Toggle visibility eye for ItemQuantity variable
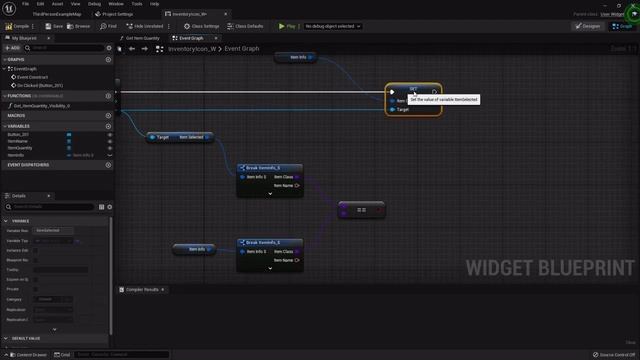640x360 pixels. coord(109,148)
